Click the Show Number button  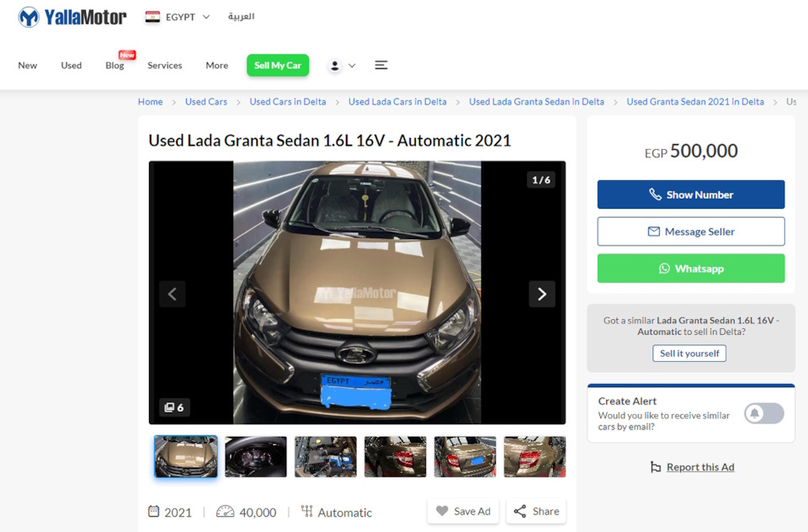tap(691, 194)
